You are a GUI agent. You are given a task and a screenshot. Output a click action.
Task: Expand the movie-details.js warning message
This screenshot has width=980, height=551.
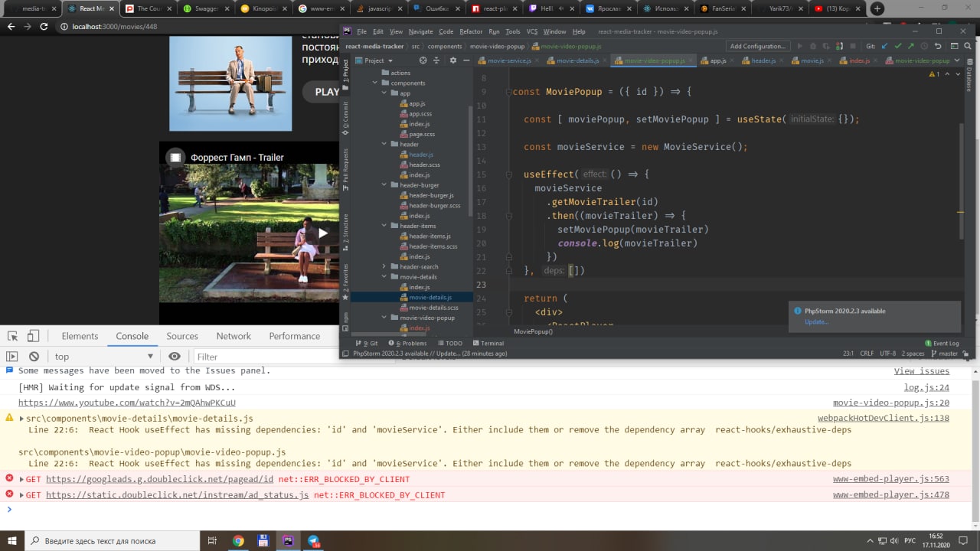[22, 419]
